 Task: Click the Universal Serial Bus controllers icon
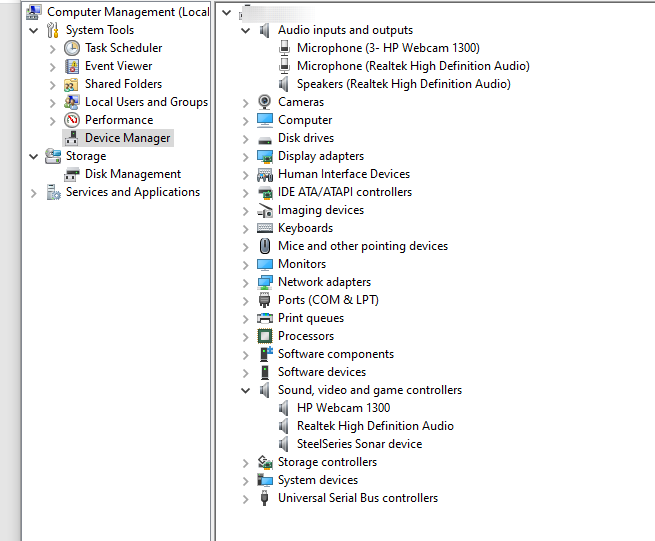coord(265,498)
